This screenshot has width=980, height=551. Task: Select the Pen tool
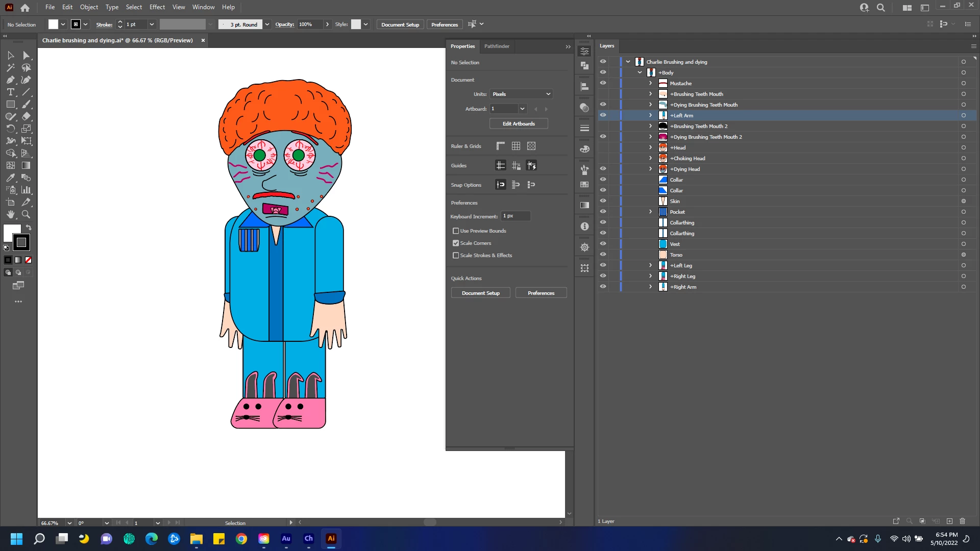pyautogui.click(x=10, y=80)
